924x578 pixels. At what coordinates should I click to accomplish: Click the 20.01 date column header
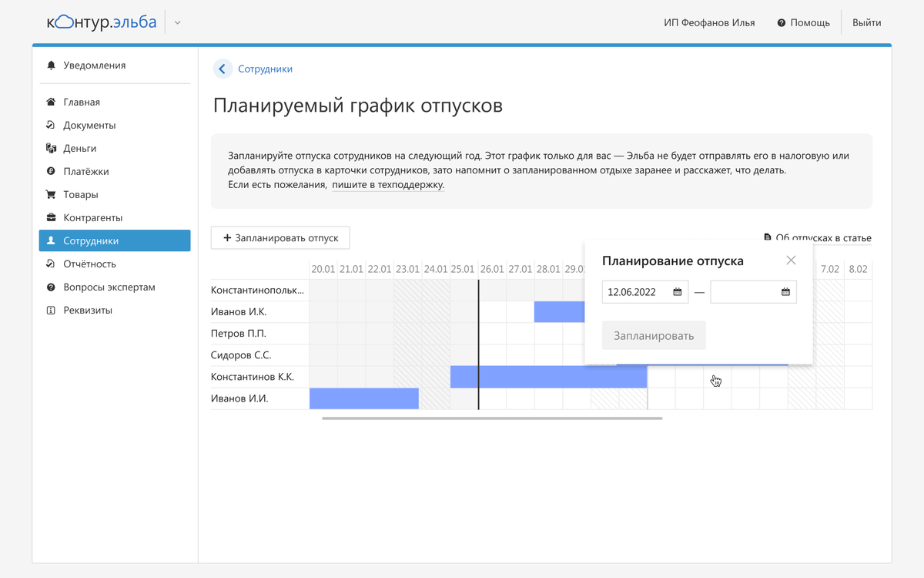pos(323,269)
